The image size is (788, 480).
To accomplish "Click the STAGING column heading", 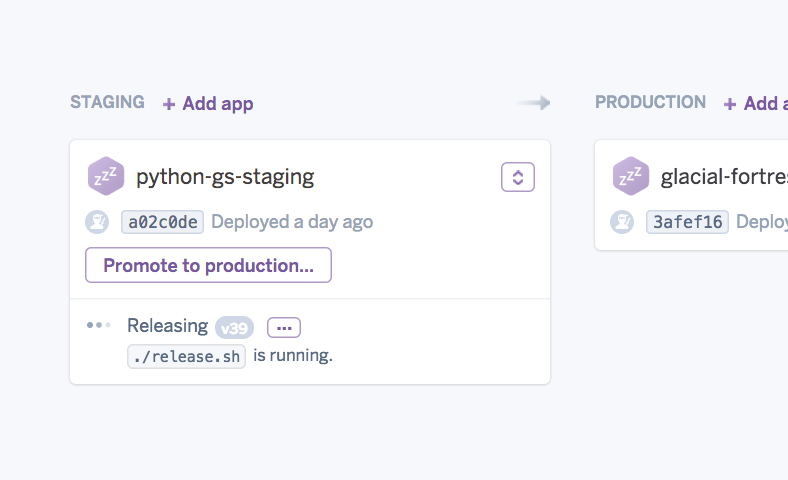I will [x=107, y=102].
